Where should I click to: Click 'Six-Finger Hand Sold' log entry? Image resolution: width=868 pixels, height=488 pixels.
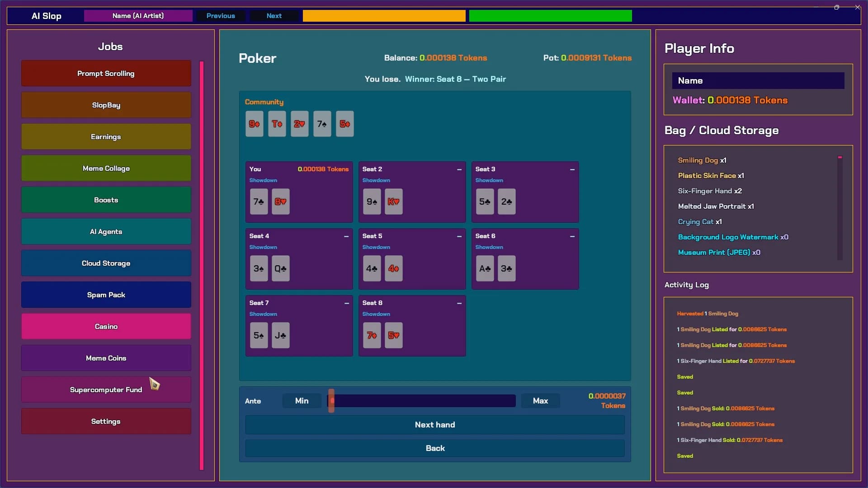pos(730,440)
